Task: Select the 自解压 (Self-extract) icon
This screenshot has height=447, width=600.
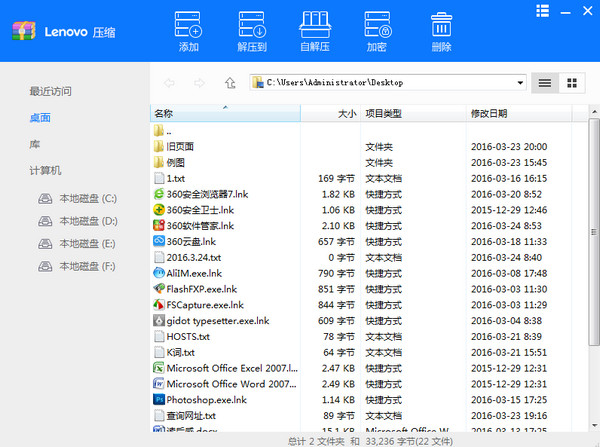Action: pyautogui.click(x=315, y=25)
